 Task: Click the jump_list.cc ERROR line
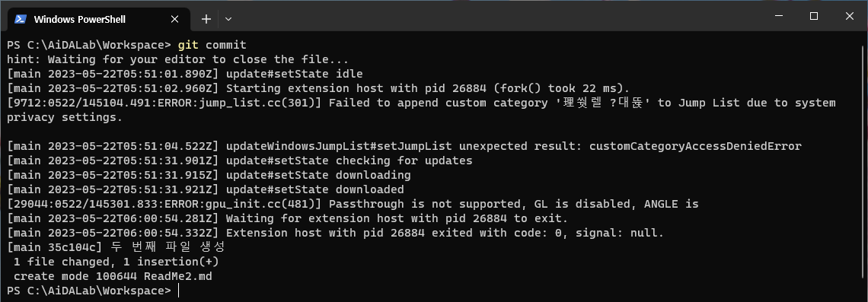(x=421, y=103)
